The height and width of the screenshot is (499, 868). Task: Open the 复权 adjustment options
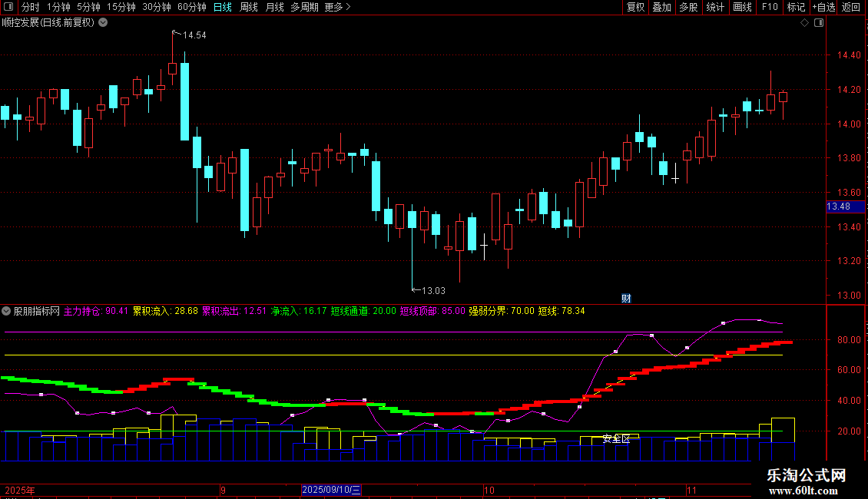(635, 7)
